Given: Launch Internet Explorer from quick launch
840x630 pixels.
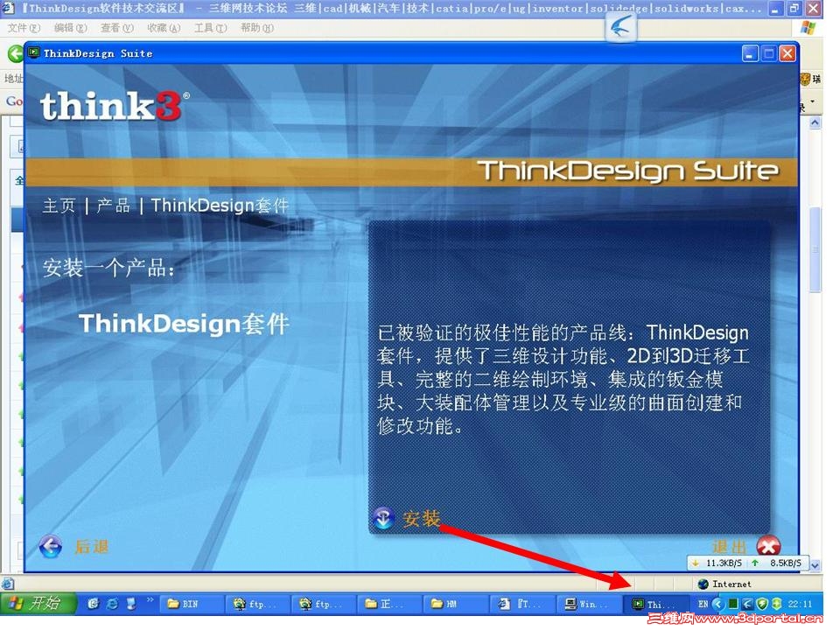Looking at the screenshot, I should coord(112,604).
